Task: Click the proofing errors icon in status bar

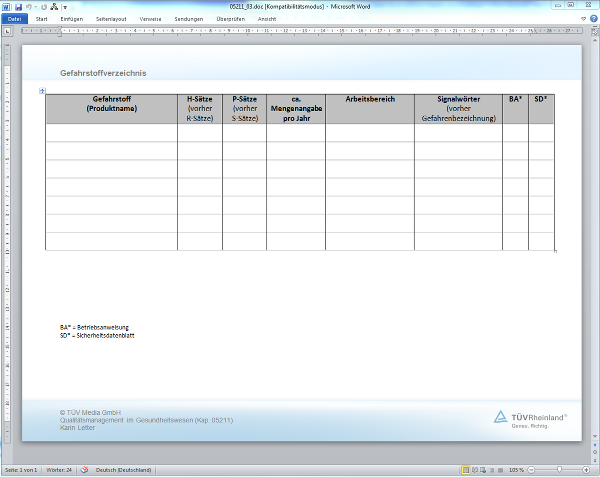Action: [85, 469]
